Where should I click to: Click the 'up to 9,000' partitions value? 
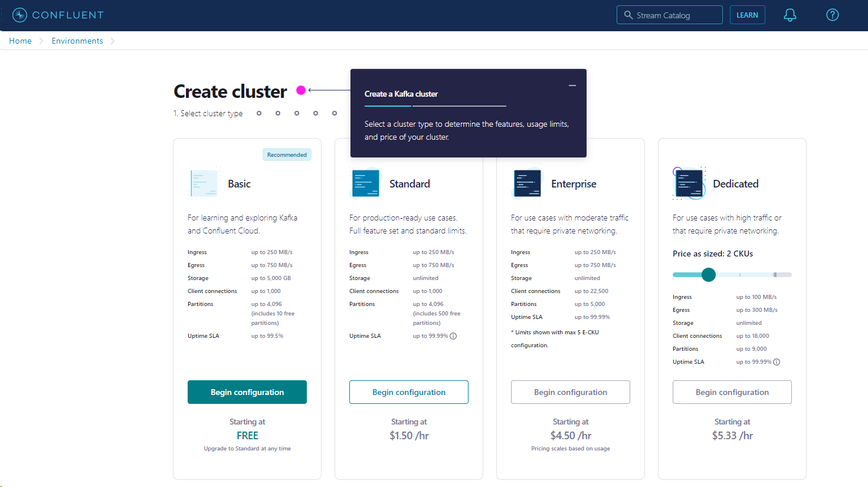[x=752, y=349]
